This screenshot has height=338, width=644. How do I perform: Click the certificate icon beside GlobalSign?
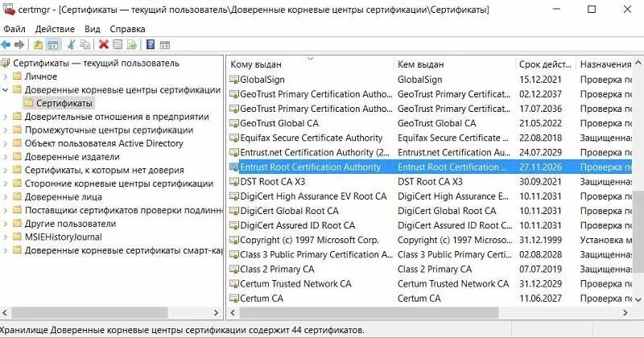coord(234,80)
